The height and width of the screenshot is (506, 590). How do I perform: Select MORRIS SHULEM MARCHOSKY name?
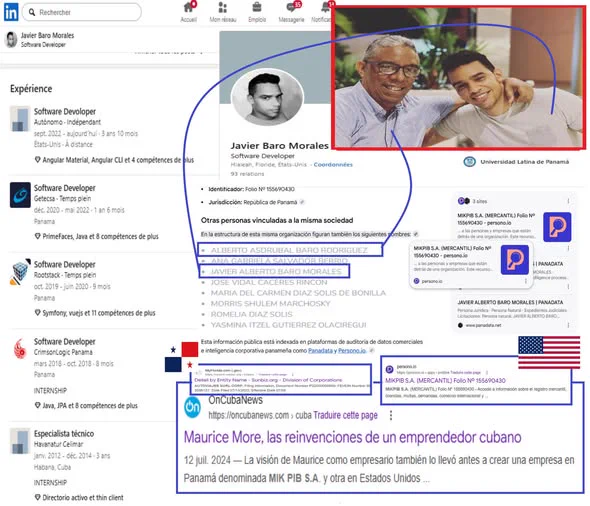click(x=271, y=304)
